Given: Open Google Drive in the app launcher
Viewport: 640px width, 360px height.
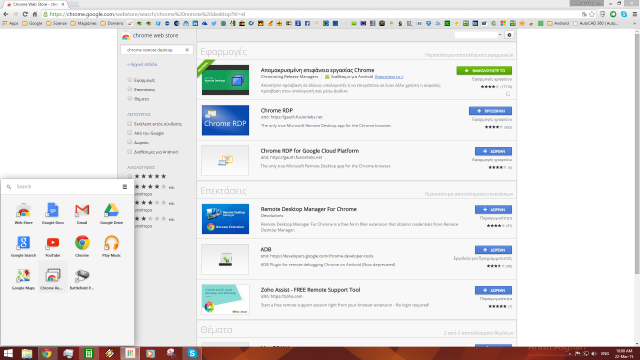Looking at the screenshot, I should pyautogui.click(x=111, y=213).
